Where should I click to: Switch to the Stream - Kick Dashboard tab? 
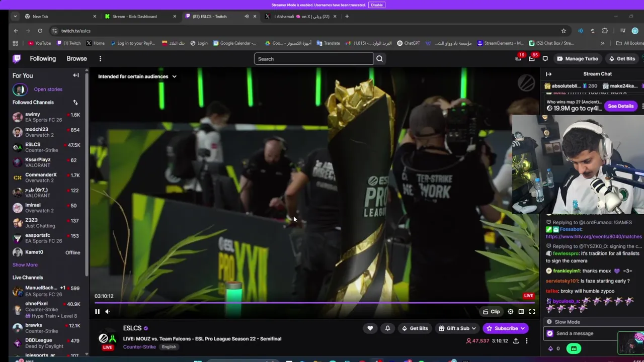[140, 17]
